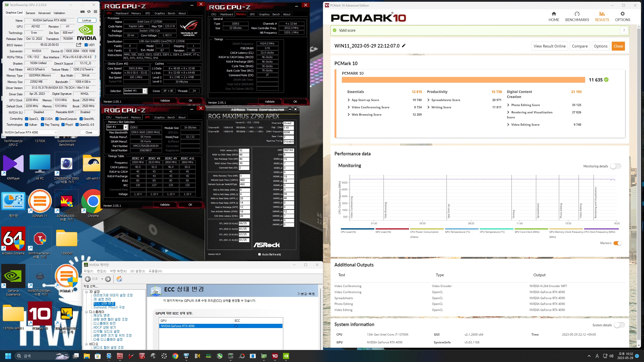Click the Compare button in PCMark

(580, 46)
